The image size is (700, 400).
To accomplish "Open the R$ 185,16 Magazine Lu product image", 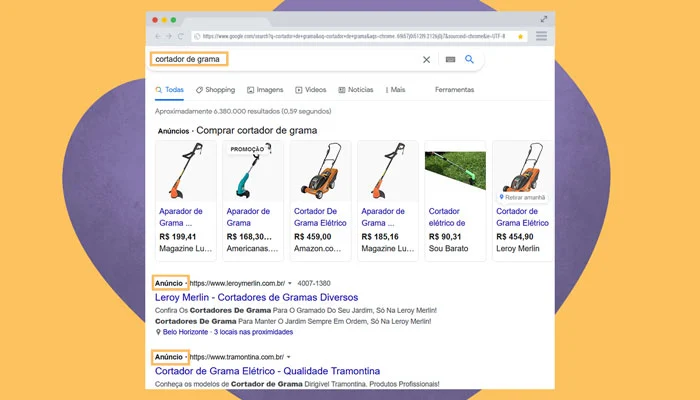I will click(x=388, y=171).
